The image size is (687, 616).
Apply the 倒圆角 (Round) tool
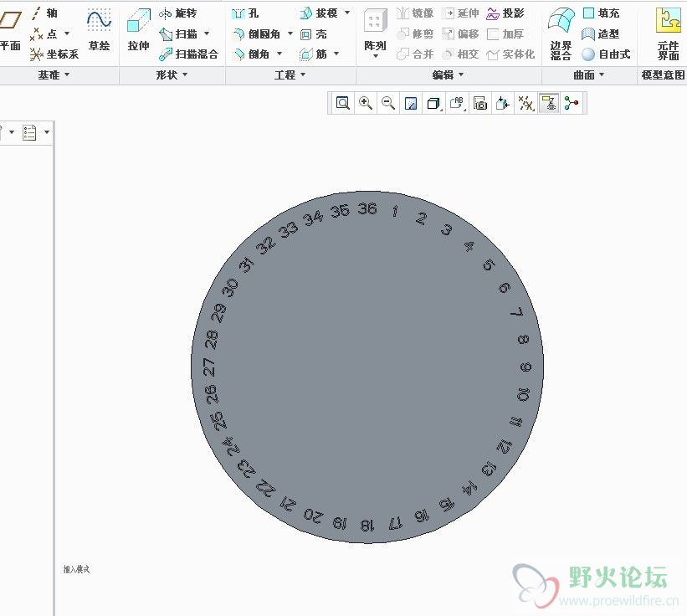point(256,33)
